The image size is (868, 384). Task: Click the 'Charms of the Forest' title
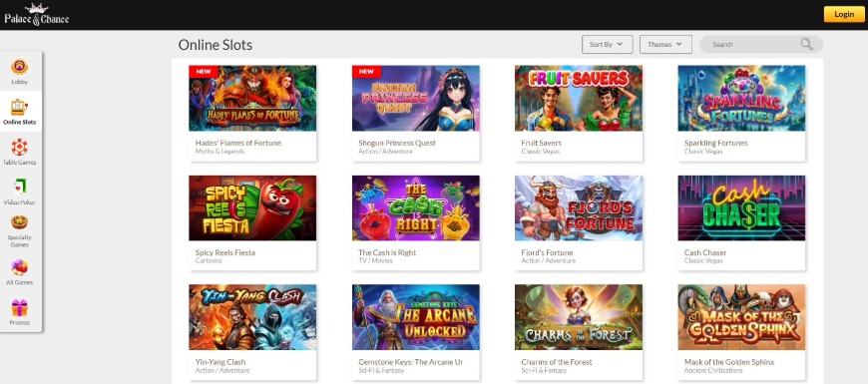(557, 362)
